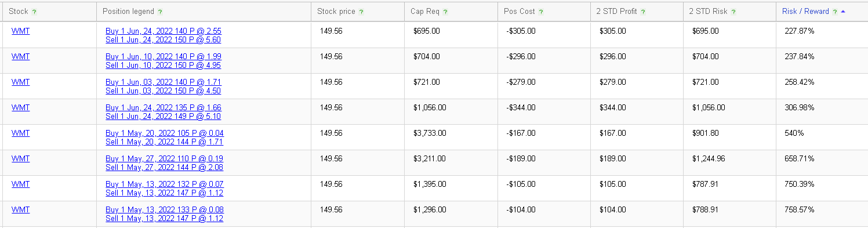Open help icon next to Stock header
This screenshot has width=868, height=228.
[x=34, y=12]
